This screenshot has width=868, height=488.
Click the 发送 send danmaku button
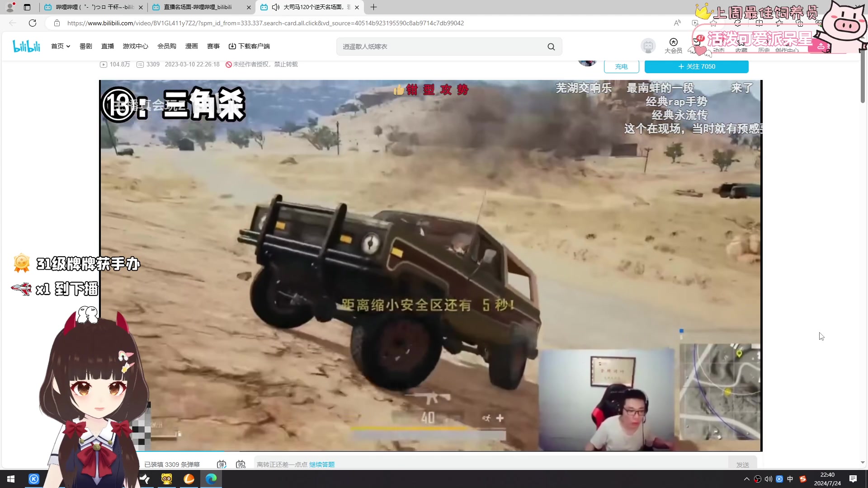click(x=743, y=465)
